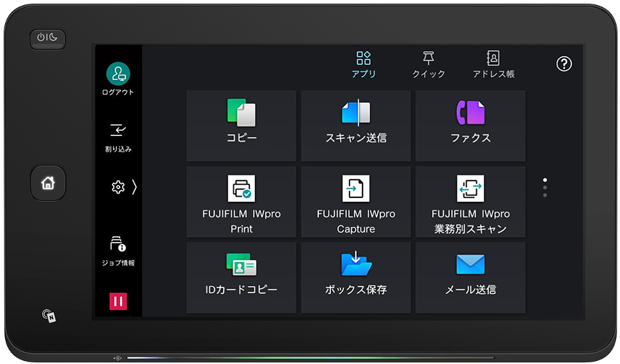Select the 割り込み interrupt icon
The height and width of the screenshot is (364, 620).
coord(118,130)
